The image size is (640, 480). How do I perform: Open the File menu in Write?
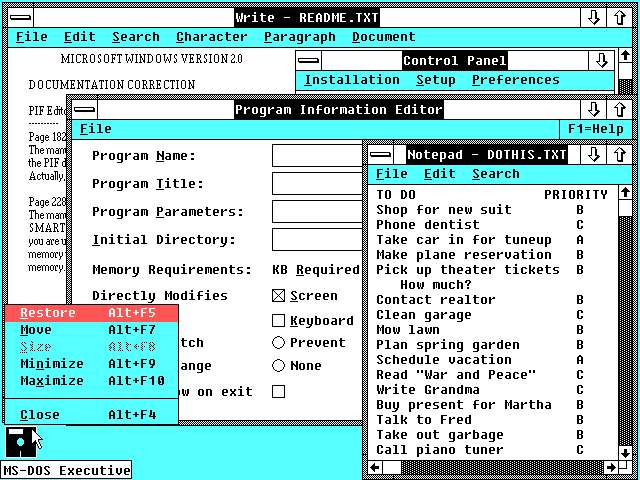(x=32, y=37)
